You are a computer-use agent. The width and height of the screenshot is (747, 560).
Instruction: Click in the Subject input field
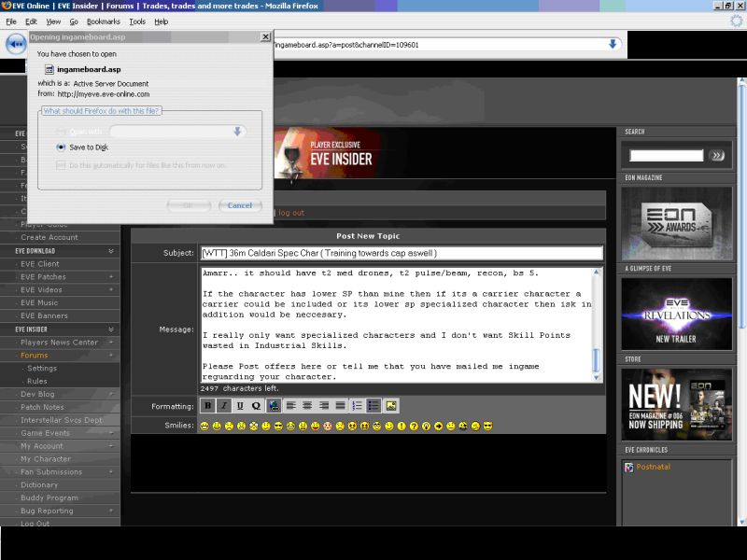click(402, 253)
